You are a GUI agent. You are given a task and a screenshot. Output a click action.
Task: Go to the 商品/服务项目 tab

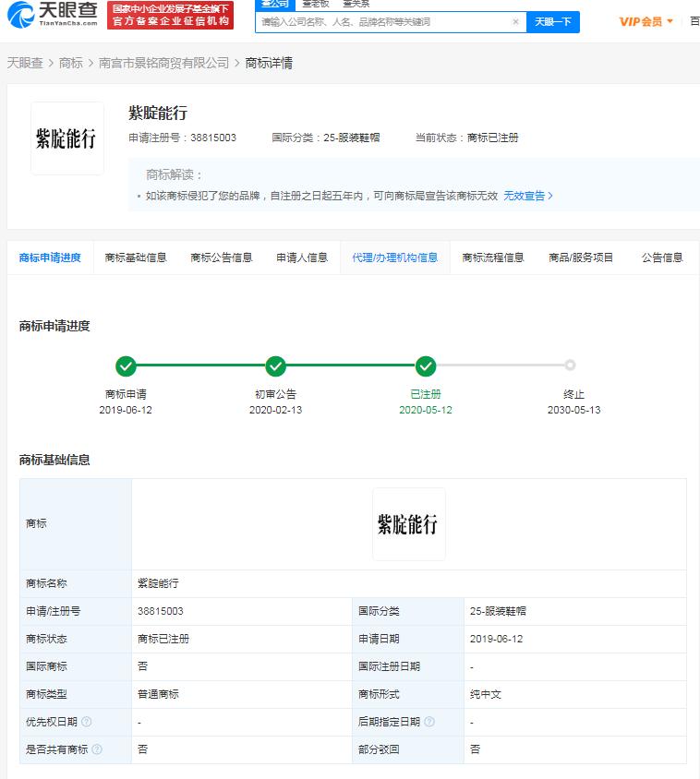tap(581, 258)
